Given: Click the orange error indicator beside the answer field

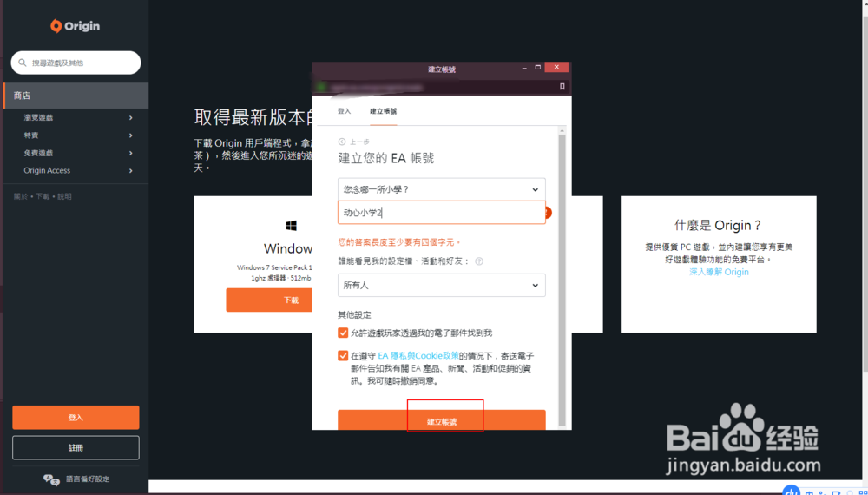Looking at the screenshot, I should (x=549, y=213).
